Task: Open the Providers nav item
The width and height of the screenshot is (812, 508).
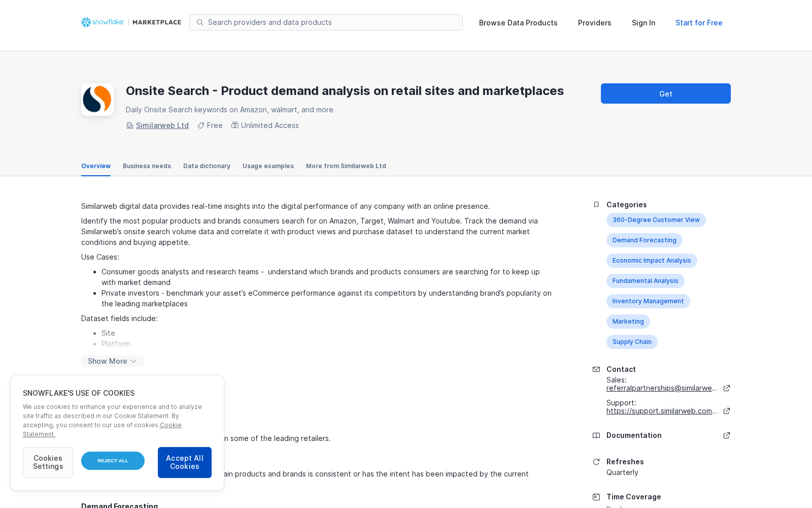Action: (x=595, y=23)
